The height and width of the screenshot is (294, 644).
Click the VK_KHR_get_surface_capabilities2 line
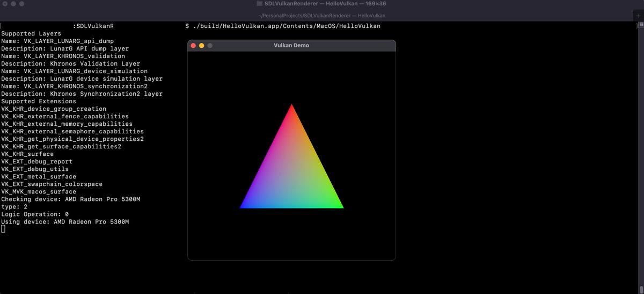click(61, 146)
